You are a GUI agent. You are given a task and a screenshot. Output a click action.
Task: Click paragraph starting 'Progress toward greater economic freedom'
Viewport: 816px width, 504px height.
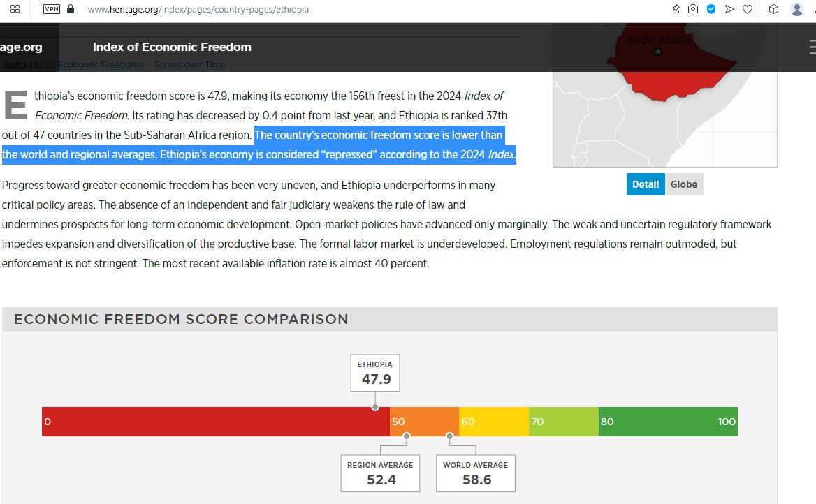click(x=386, y=224)
